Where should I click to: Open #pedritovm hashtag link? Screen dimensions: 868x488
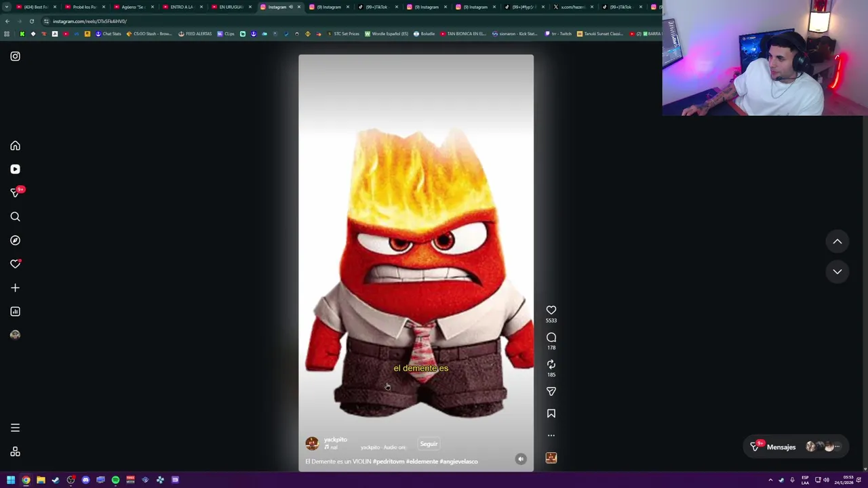click(x=389, y=462)
